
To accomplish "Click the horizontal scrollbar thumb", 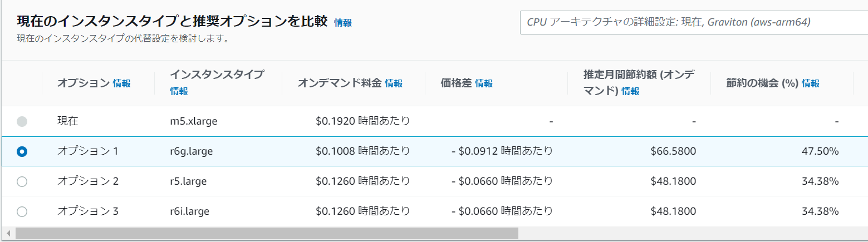I will coord(267,233).
